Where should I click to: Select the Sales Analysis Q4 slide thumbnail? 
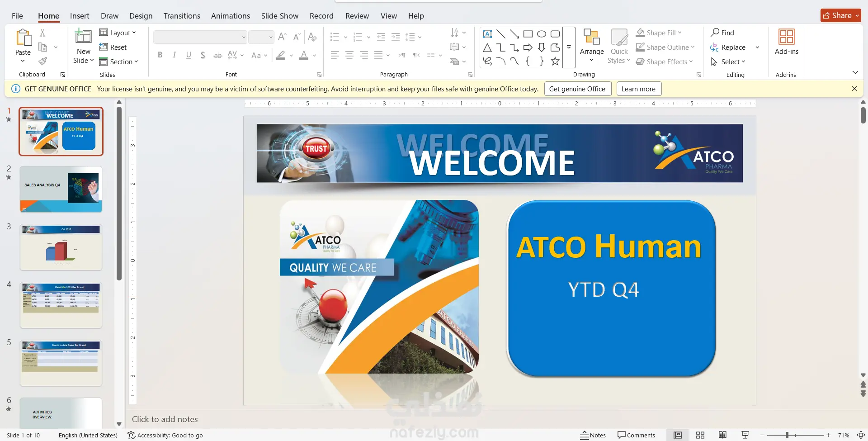(61, 190)
